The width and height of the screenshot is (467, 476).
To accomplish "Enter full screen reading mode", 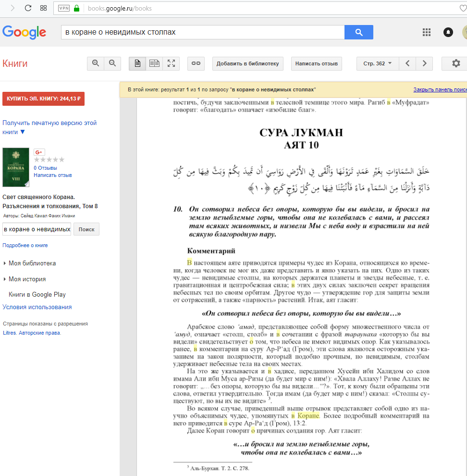I will (x=171, y=63).
